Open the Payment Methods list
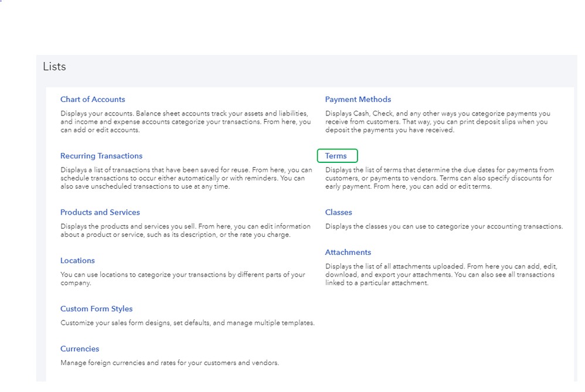Image resolution: width=585 pixels, height=392 pixels. pos(358,100)
